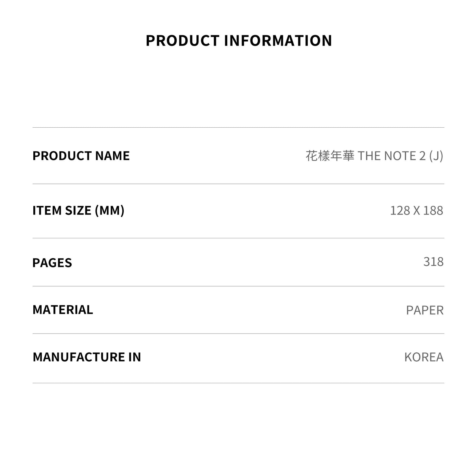Click the KOREA value
This screenshot has width=476, height=476.
[424, 357]
